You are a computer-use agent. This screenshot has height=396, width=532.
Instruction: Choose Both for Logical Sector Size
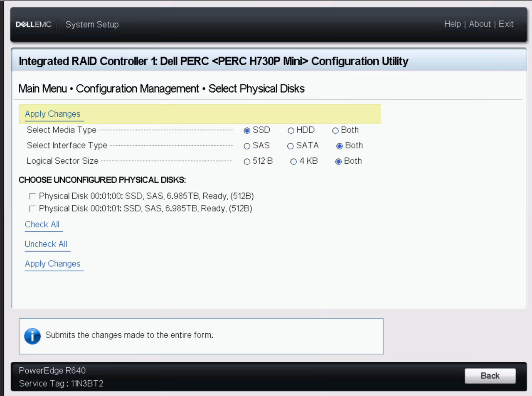coord(338,162)
